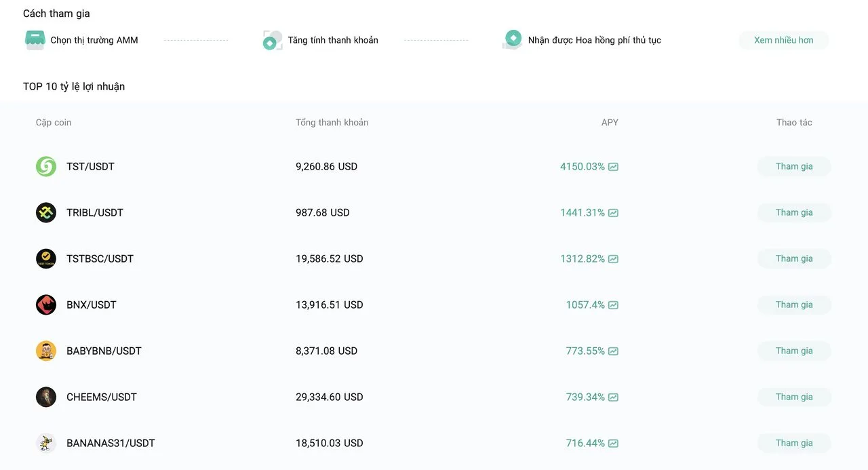Screen dimensions: 868x470
Task: Click the TST coin logo icon
Action: pyautogui.click(x=46, y=166)
